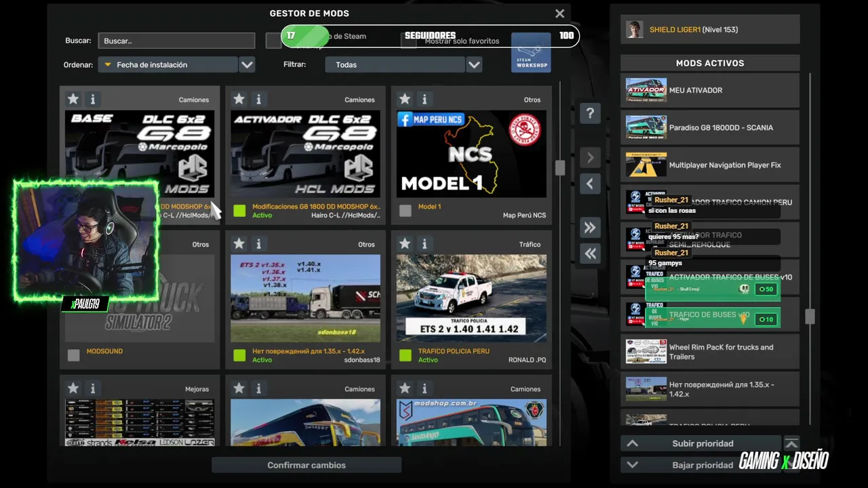Select the ACTIVADOR DLC 6x2 thumbnail

(305, 154)
